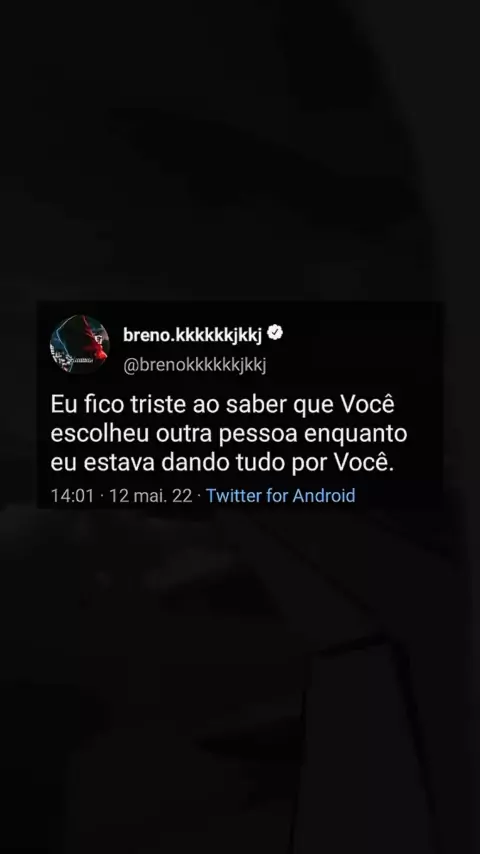Click the word 'Twitter' in the source label
This screenshot has height=854, width=480.
[x=233, y=496]
